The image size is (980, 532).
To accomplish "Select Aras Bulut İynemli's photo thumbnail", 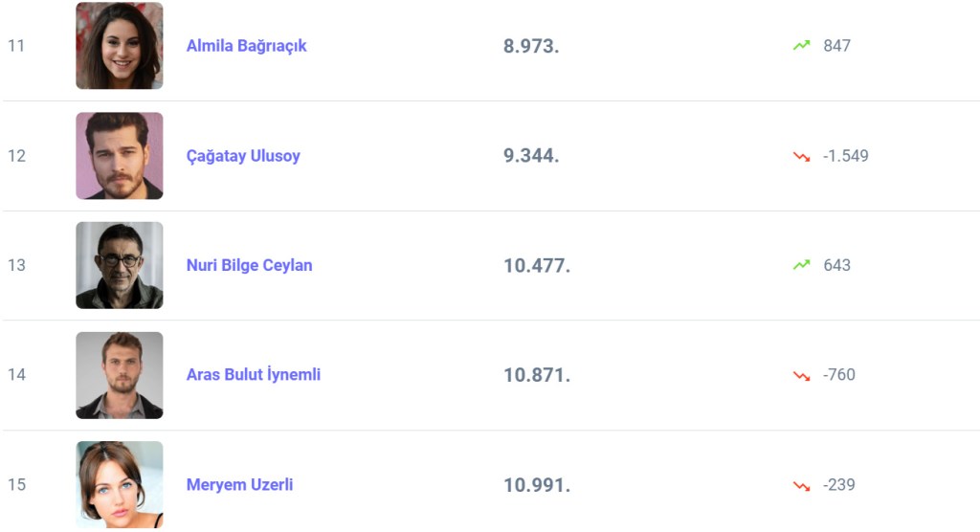I will 120,375.
